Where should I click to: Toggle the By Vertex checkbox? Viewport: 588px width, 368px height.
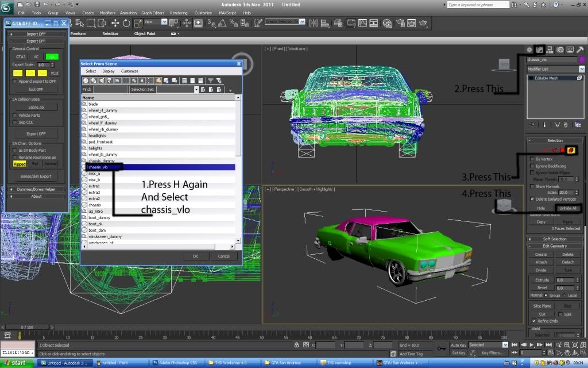pyautogui.click(x=532, y=159)
